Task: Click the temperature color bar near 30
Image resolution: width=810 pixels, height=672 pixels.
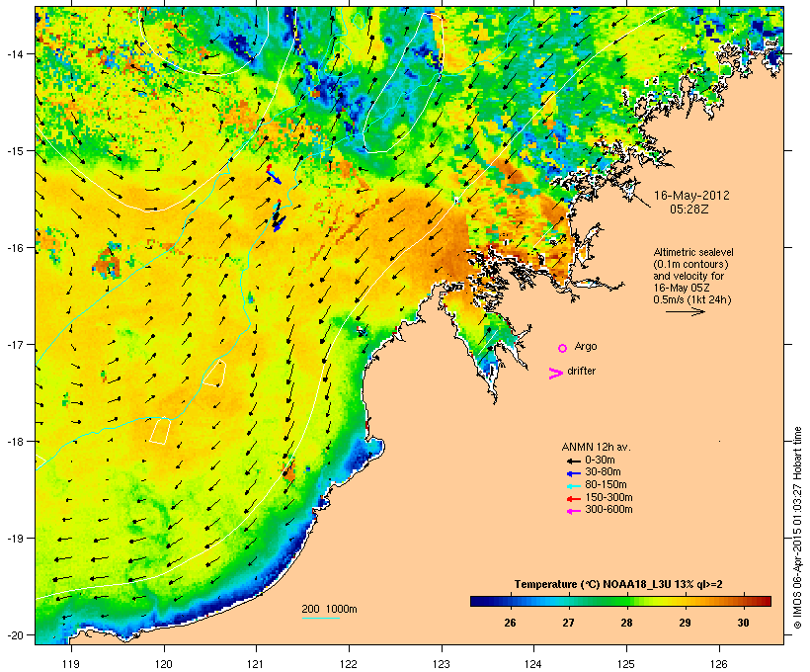Action: [744, 601]
